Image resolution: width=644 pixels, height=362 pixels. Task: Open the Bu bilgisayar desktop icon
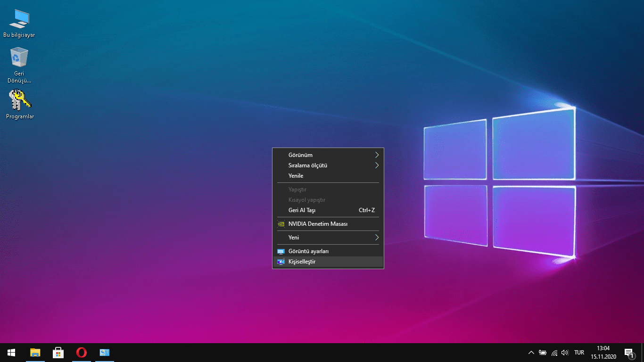click(x=19, y=24)
